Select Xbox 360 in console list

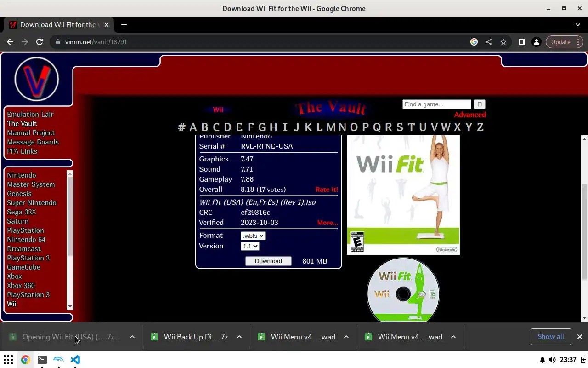click(21, 286)
